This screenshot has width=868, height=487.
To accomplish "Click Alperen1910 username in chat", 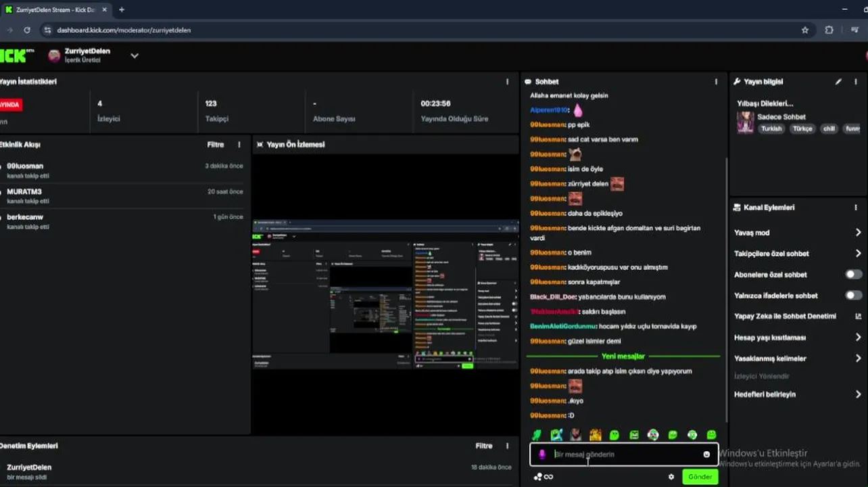I will 549,110.
